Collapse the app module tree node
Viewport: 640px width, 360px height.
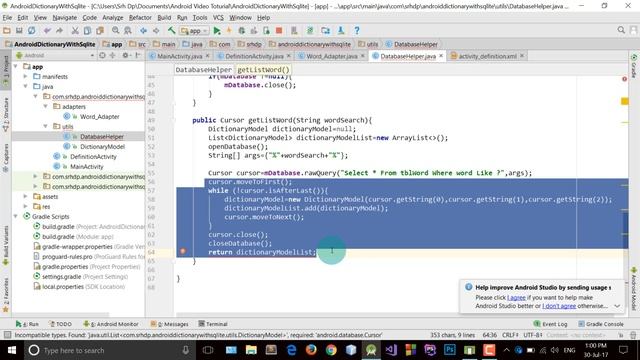coord(16,66)
